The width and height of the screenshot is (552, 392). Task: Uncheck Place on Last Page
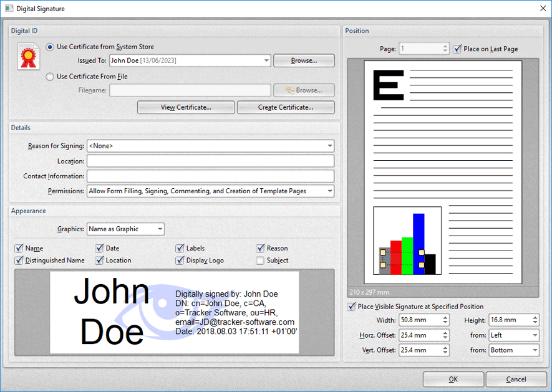pos(457,49)
